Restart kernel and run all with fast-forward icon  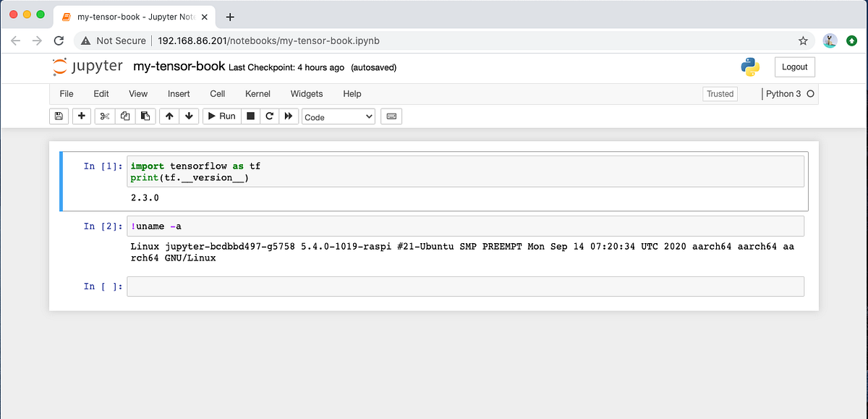point(289,116)
